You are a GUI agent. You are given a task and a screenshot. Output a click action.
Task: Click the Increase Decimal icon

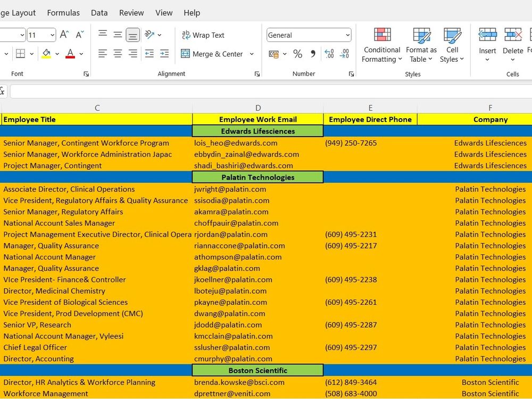pos(329,53)
